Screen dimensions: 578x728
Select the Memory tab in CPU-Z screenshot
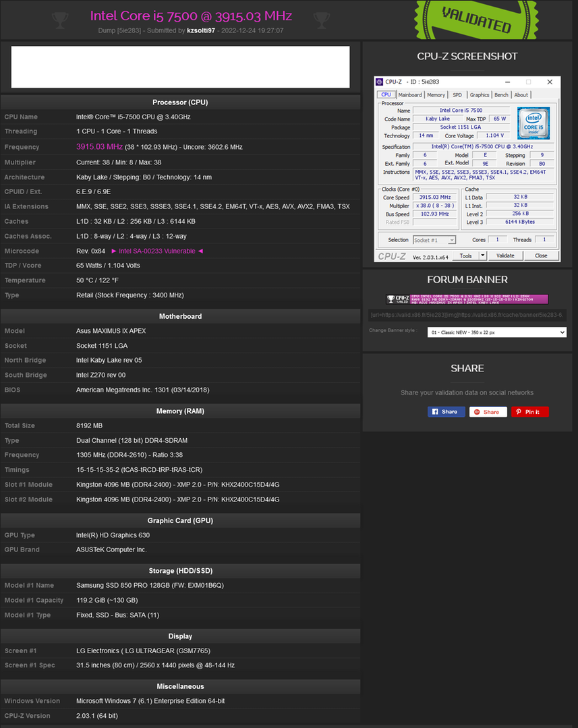[436, 95]
